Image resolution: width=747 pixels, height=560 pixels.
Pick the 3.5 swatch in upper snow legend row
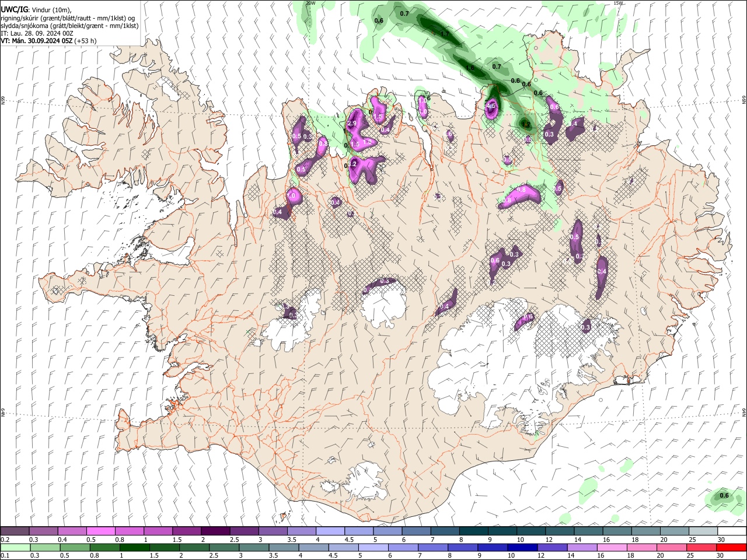pos(301,531)
